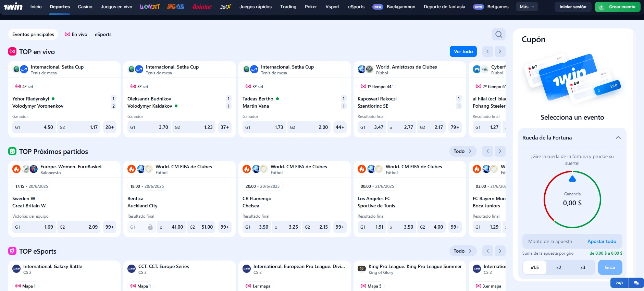Open Backgammon in top navigation
This screenshot has width=644, height=291.
coord(401,7)
